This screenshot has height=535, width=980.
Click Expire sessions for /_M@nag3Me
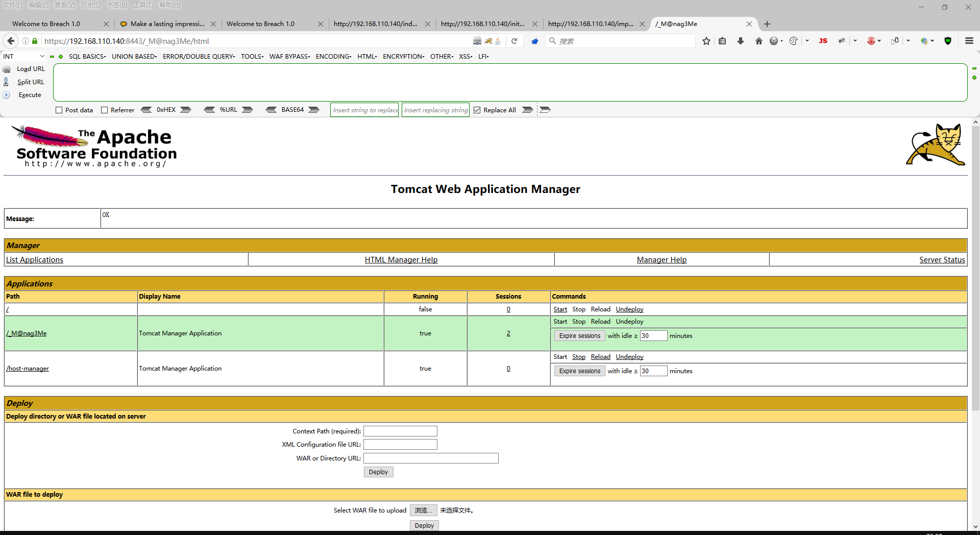[579, 336]
